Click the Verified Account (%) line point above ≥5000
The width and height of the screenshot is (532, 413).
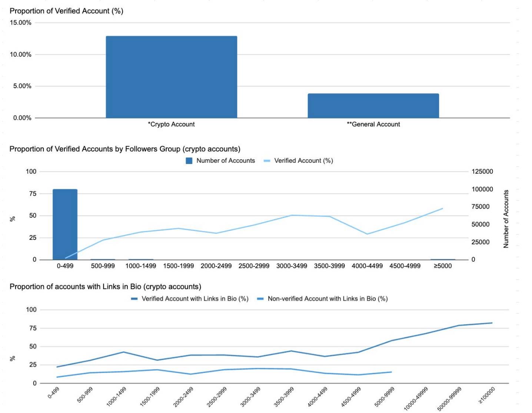coord(443,208)
